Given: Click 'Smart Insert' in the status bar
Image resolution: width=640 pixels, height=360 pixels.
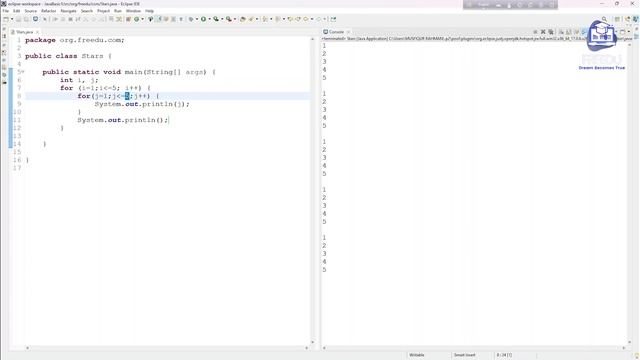Looking at the screenshot, I should coord(464,355).
